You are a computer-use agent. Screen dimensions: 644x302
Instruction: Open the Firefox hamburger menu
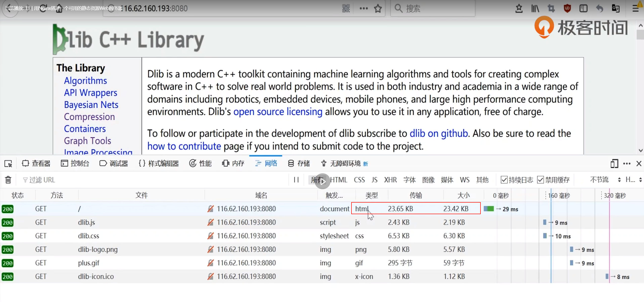click(635, 9)
